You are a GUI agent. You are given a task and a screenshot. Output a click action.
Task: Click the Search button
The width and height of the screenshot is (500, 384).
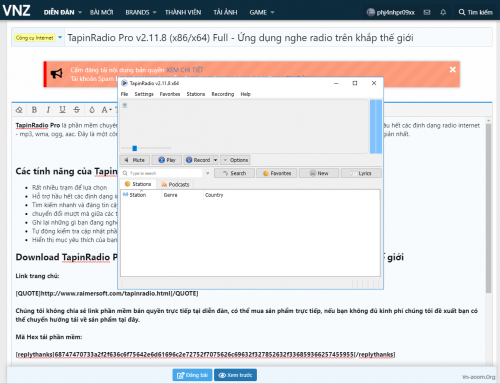coord(234,173)
